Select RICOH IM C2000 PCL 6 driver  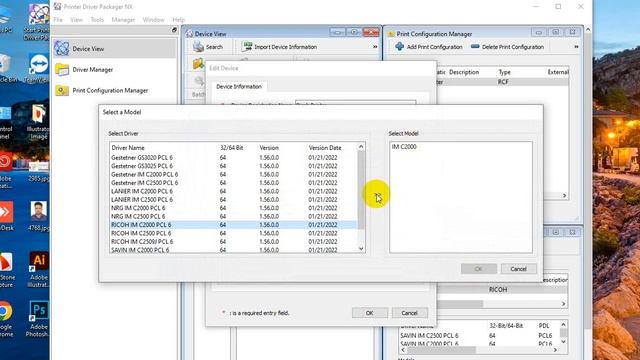point(233,225)
